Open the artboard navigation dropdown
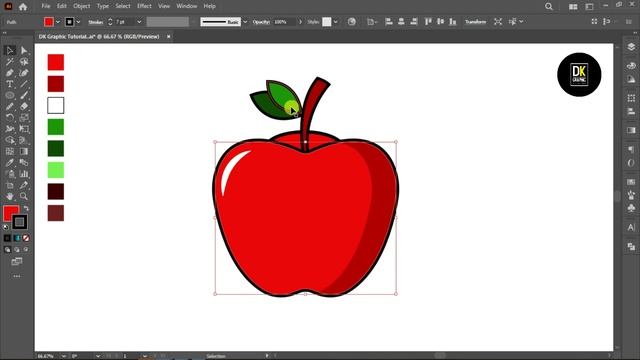The width and height of the screenshot is (640, 360). (x=144, y=356)
